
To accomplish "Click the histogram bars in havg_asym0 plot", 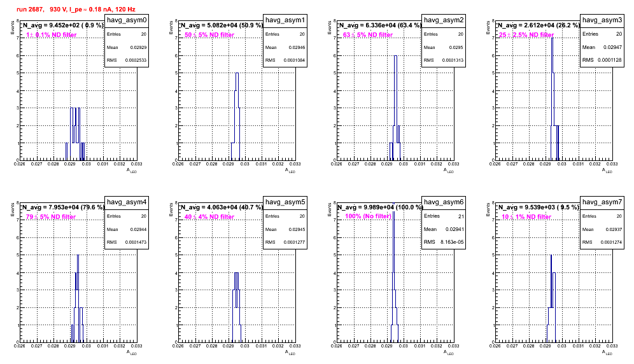I will (x=75, y=134).
